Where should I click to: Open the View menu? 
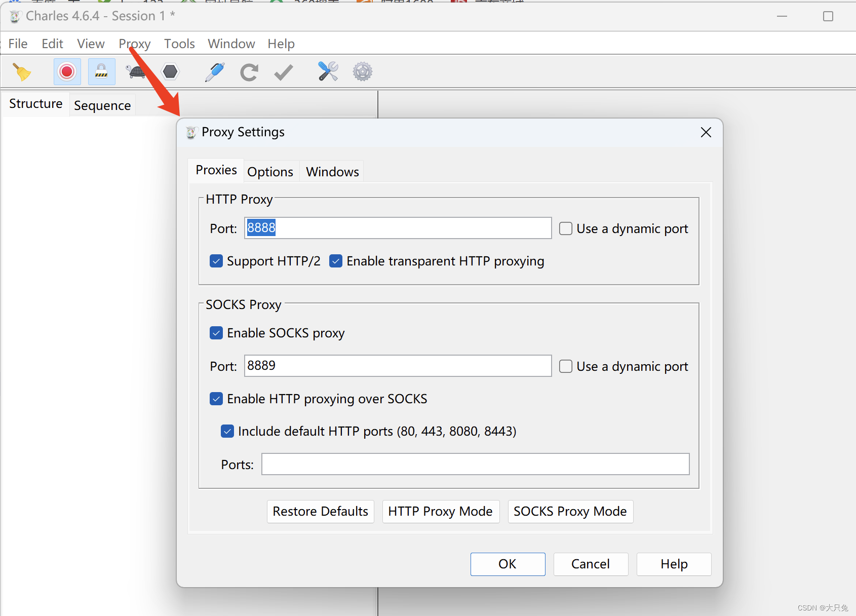[x=91, y=44]
